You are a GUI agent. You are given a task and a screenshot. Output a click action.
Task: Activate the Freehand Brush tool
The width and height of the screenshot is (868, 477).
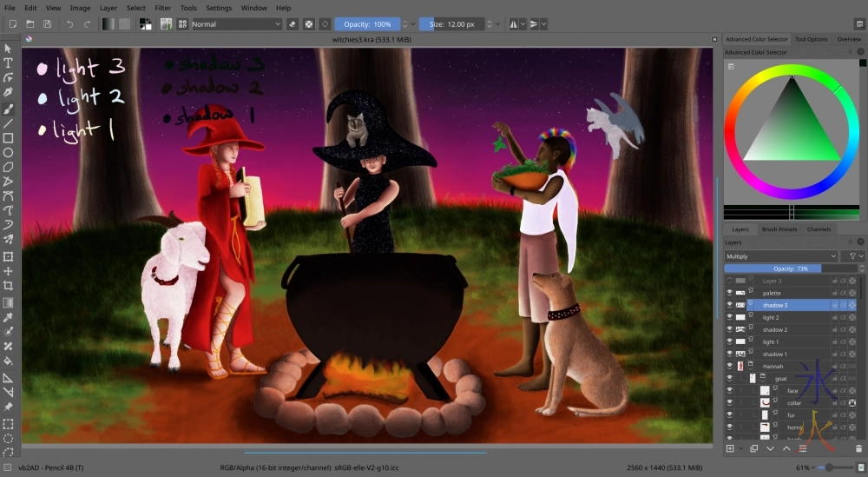click(9, 109)
